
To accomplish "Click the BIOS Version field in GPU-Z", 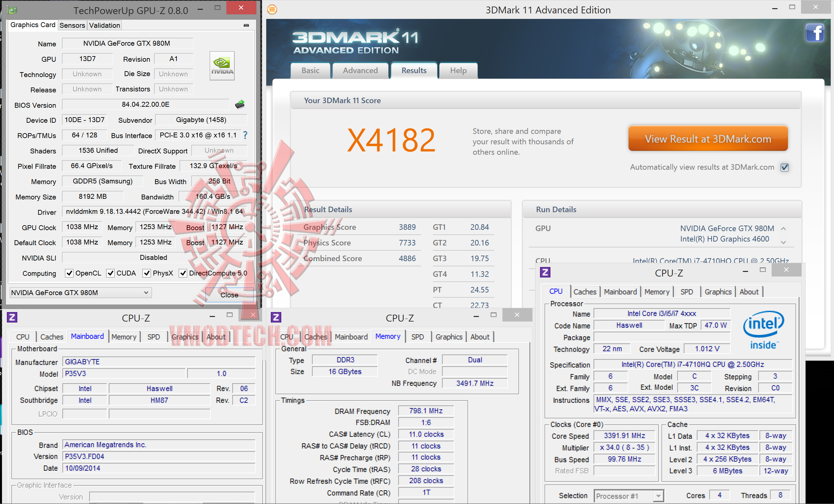I will coord(146,104).
